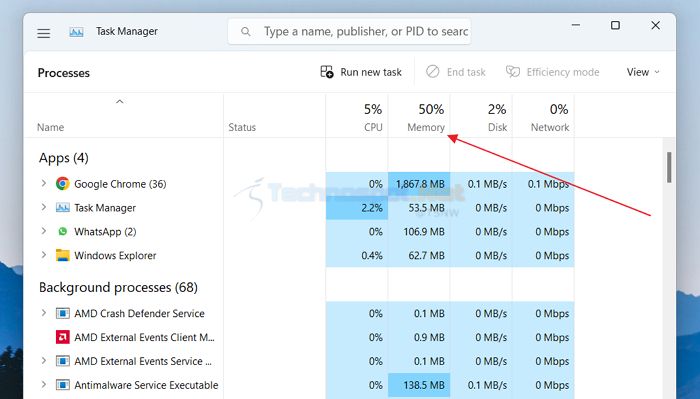Expand AMD External Events Service row
This screenshot has width=700, height=399.
point(44,360)
